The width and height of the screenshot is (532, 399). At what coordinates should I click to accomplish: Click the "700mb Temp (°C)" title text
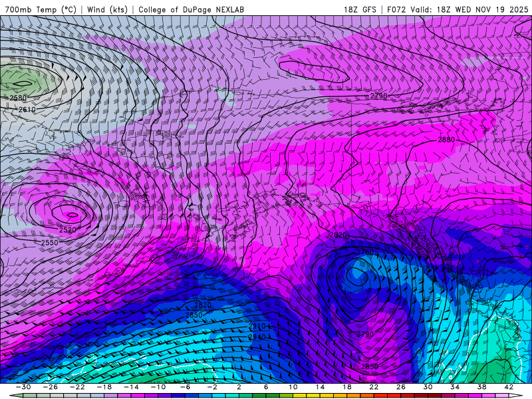[41, 9]
